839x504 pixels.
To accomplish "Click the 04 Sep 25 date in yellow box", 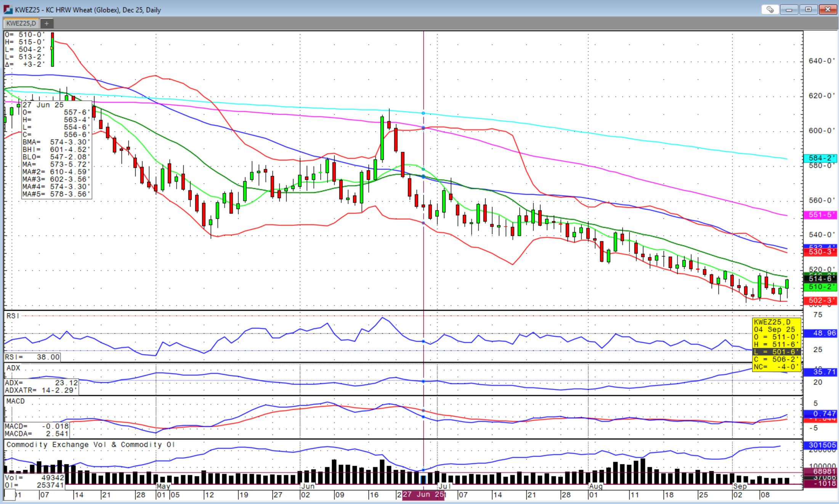I will tap(775, 330).
